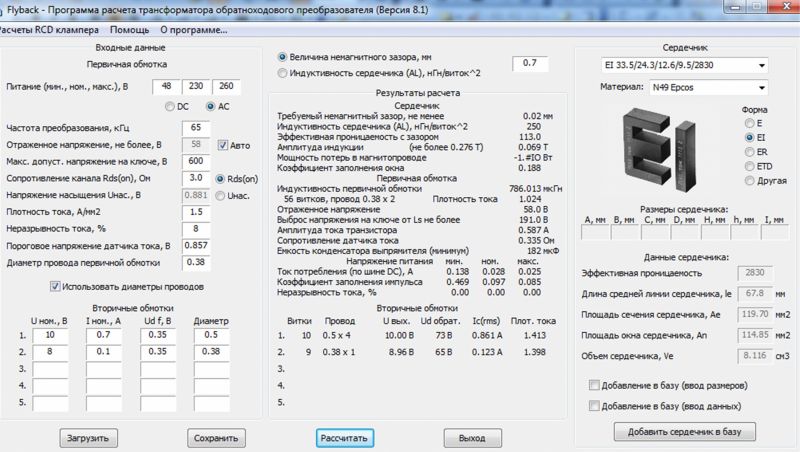
Task: Click the Напряжение насыщения 0.881 field
Action: pyautogui.click(x=196, y=195)
